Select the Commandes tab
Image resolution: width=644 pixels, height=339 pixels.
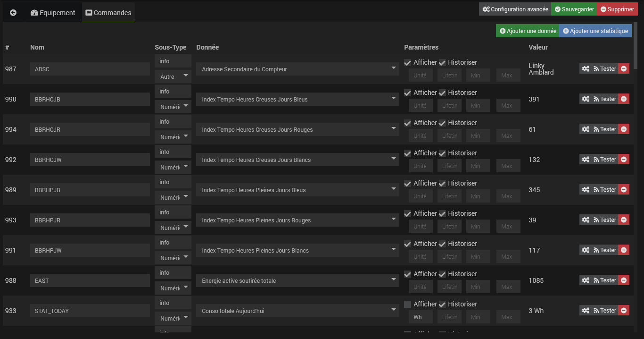(x=108, y=13)
